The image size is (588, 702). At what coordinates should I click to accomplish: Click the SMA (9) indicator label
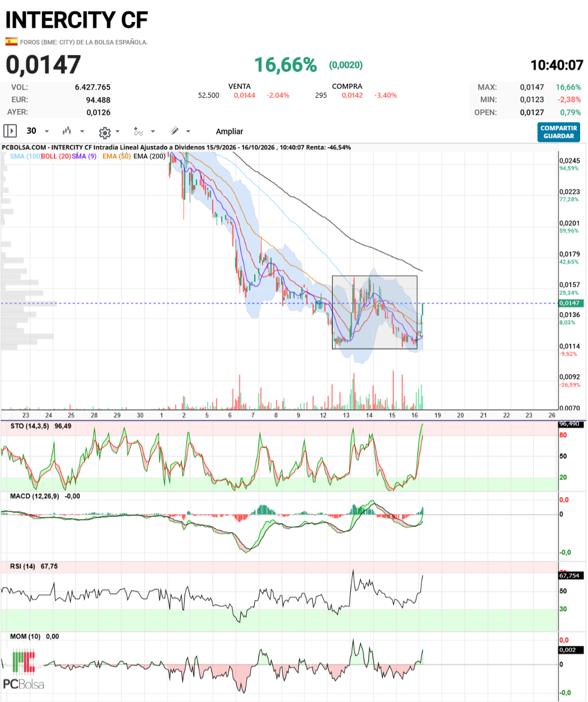(84, 156)
